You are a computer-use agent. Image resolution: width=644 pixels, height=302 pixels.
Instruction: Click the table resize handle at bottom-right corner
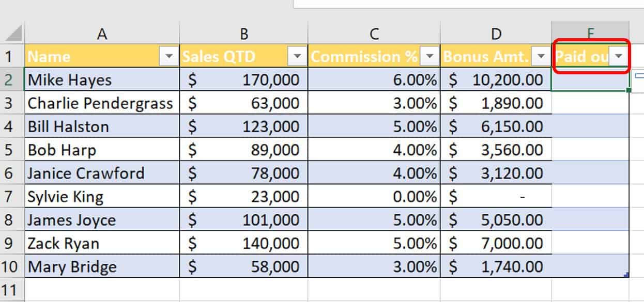coord(626,275)
